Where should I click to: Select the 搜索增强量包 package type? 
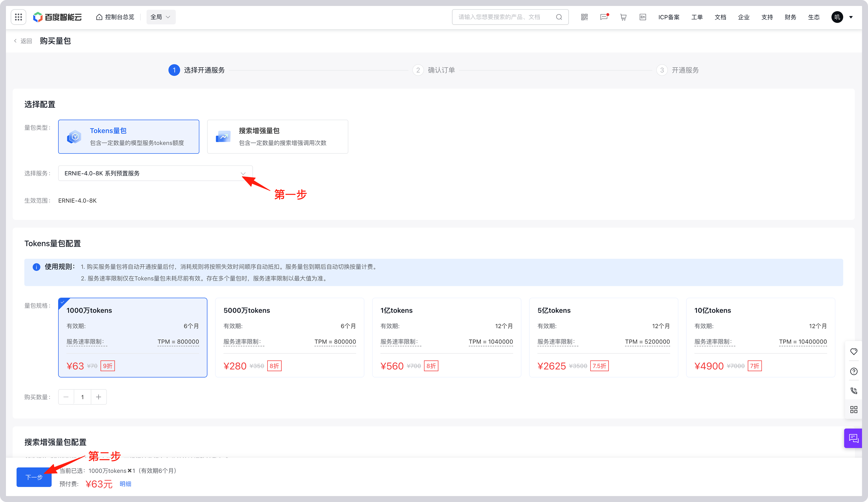277,137
